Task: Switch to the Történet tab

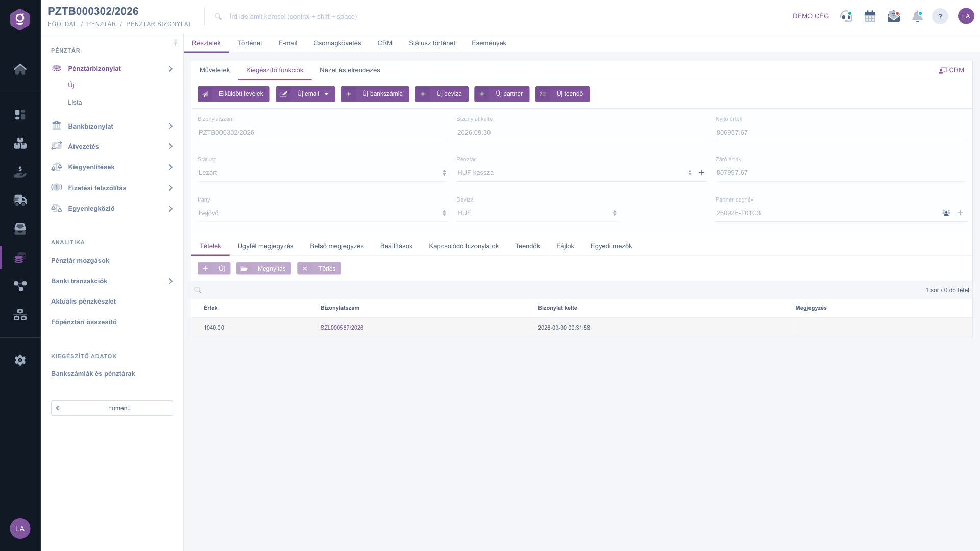Action: (x=250, y=43)
